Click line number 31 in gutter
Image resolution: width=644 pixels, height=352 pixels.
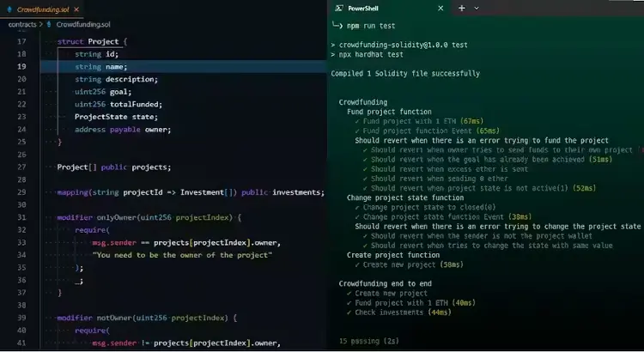click(x=21, y=217)
